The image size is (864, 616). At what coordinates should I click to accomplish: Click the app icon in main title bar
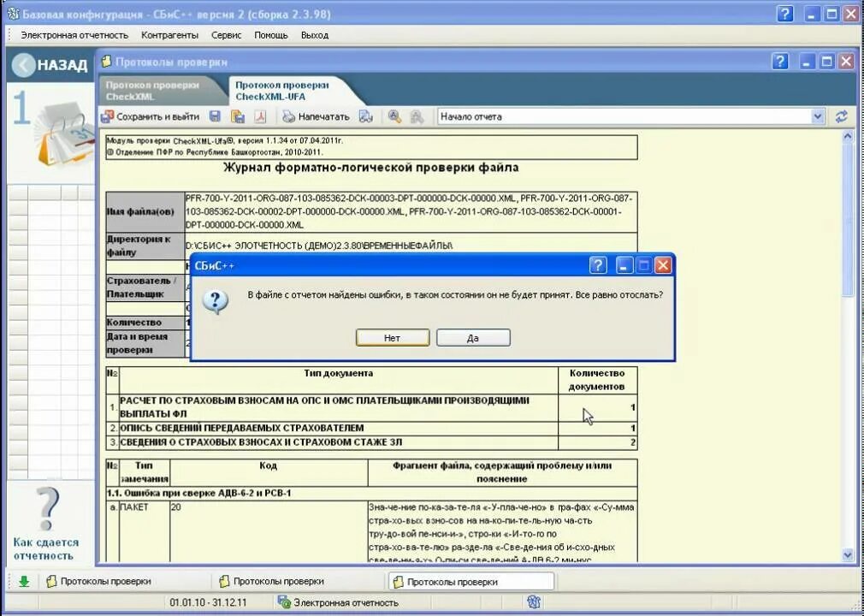13,14
